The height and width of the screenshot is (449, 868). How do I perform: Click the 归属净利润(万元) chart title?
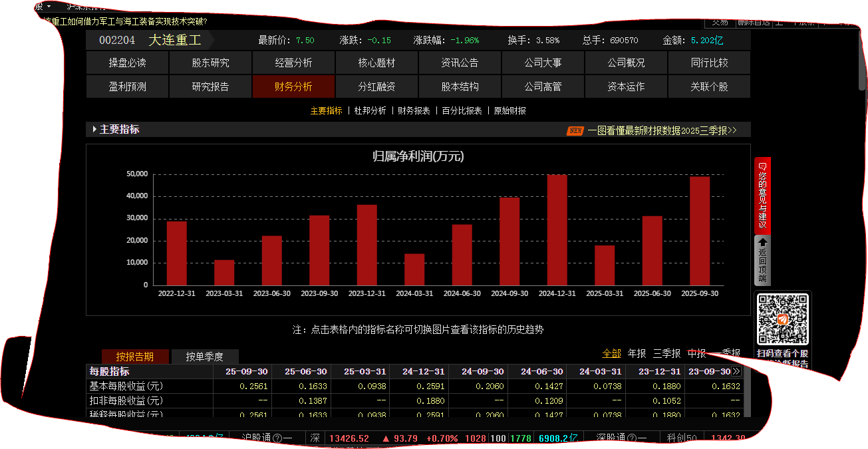(x=418, y=157)
